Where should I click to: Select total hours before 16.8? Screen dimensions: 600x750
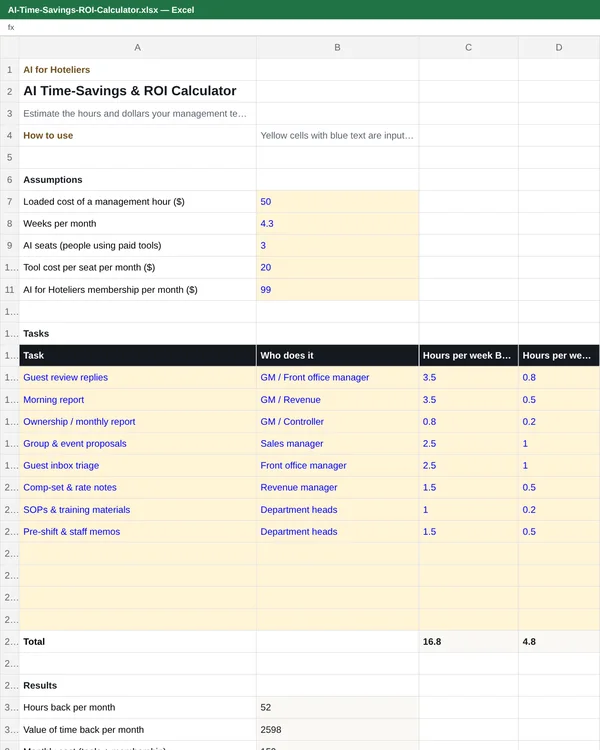tap(468, 641)
